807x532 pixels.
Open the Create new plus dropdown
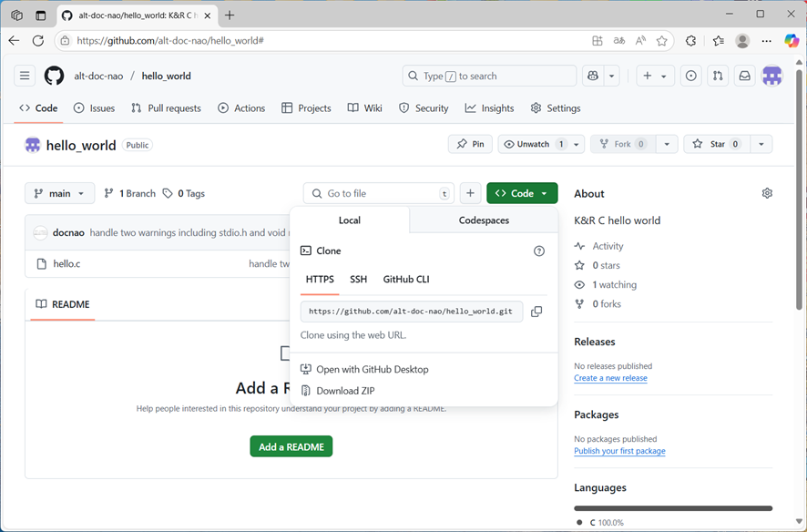coord(655,77)
